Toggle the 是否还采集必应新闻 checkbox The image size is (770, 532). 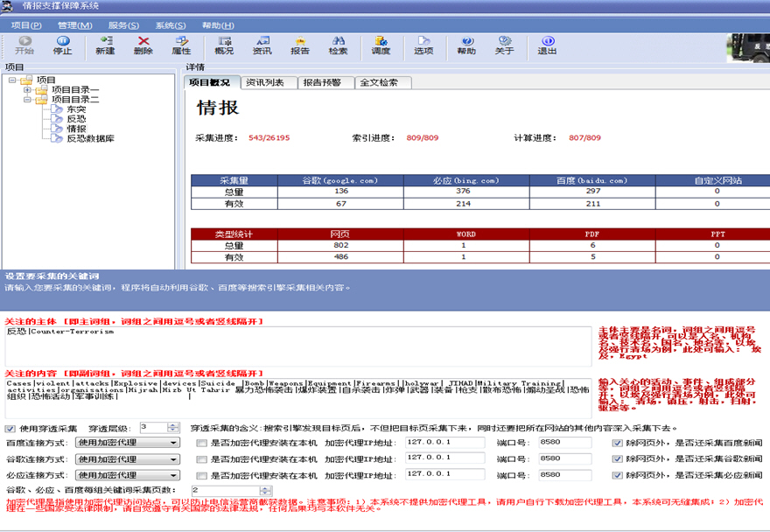point(617,475)
